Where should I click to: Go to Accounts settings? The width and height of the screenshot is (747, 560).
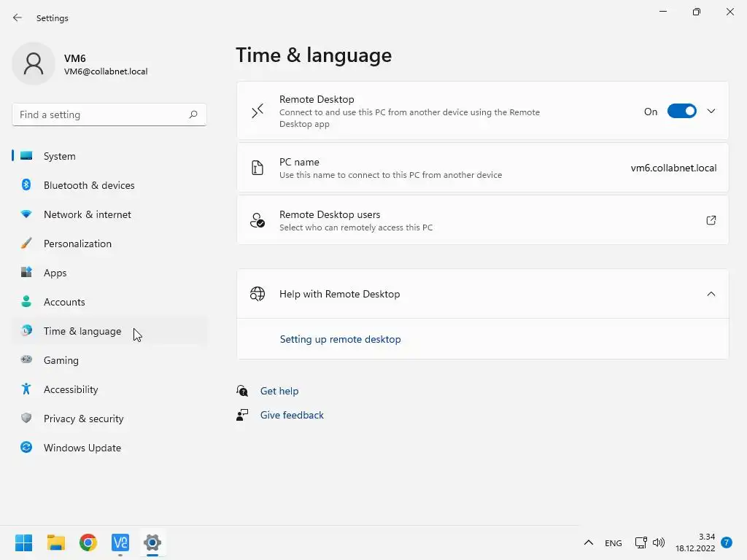(64, 302)
